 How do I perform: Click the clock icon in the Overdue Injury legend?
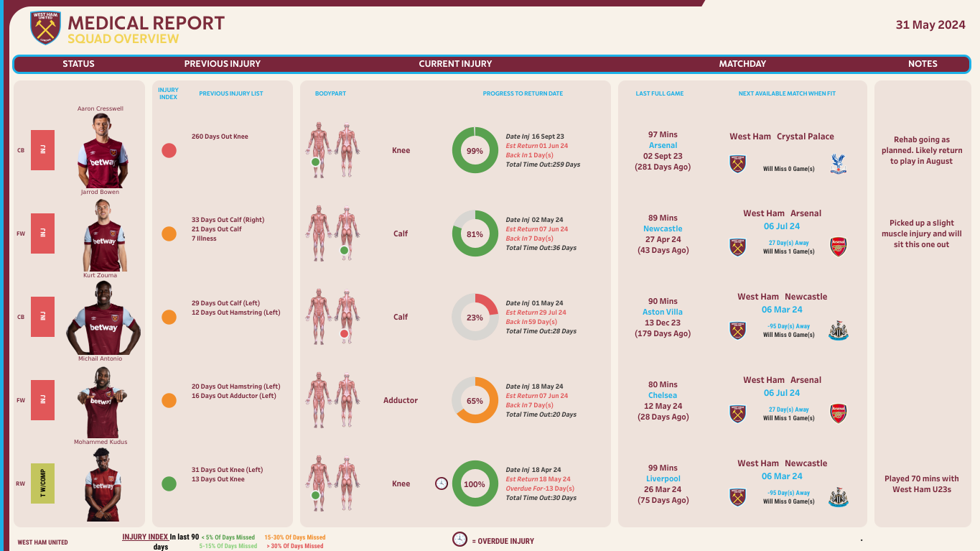[x=459, y=540]
